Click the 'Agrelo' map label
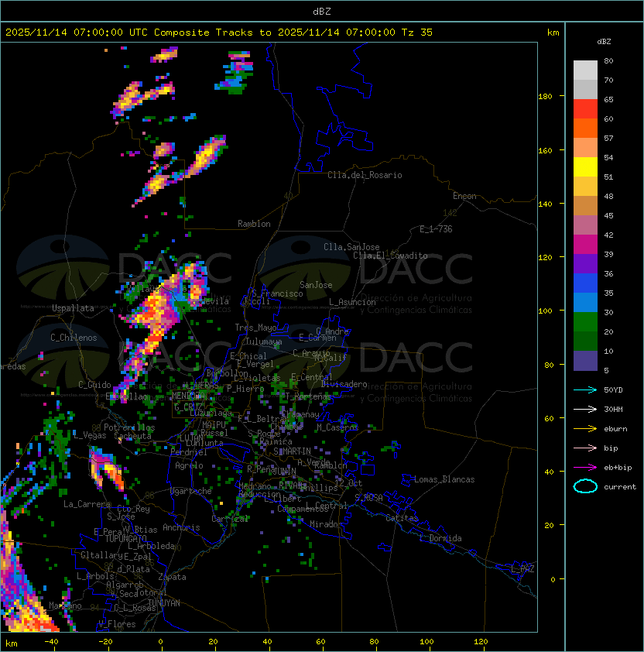This screenshot has width=644, height=652. (x=189, y=465)
